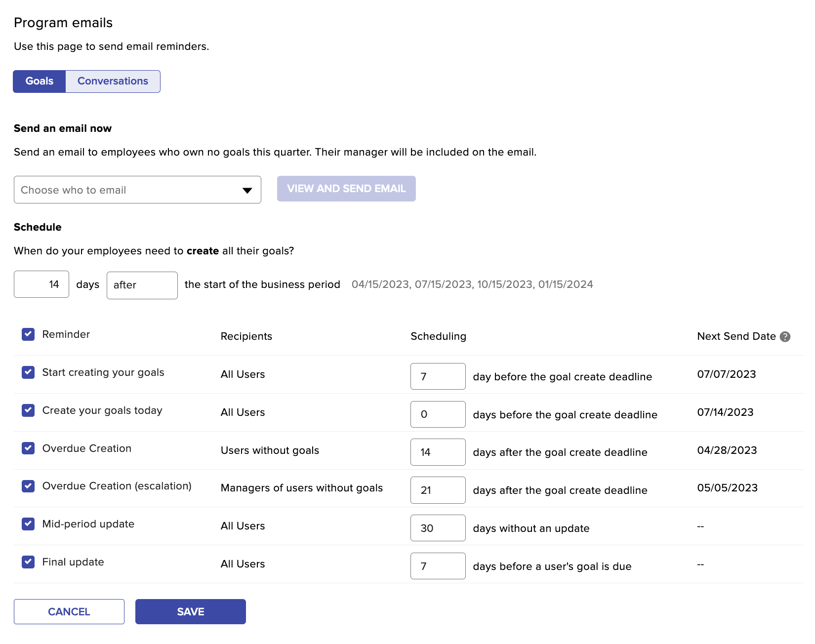
Task: Open the after/before period selector
Action: (142, 285)
